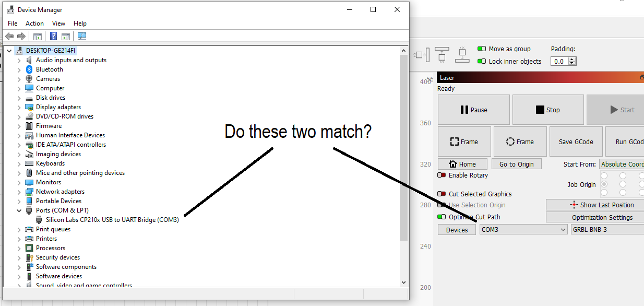Click the forward arrow in Device Manager toolbar
This screenshot has width=644, height=306.
pos(20,36)
